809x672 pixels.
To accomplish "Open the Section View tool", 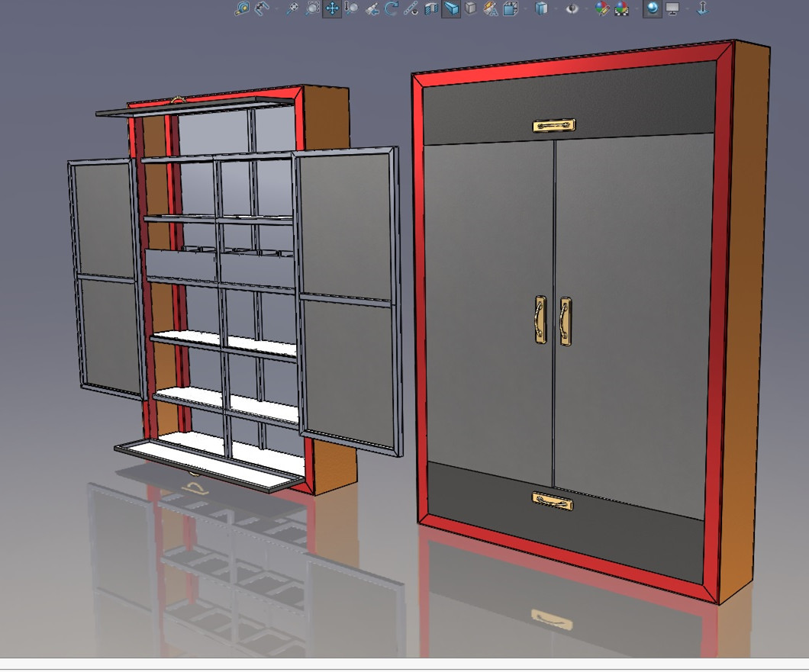I will 431,8.
